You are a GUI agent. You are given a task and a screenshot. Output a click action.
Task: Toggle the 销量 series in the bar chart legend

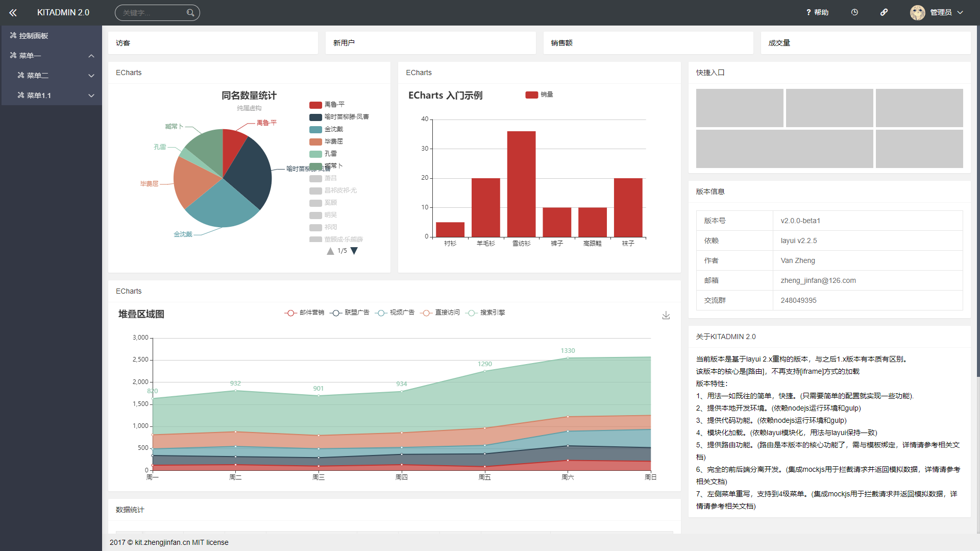point(540,94)
